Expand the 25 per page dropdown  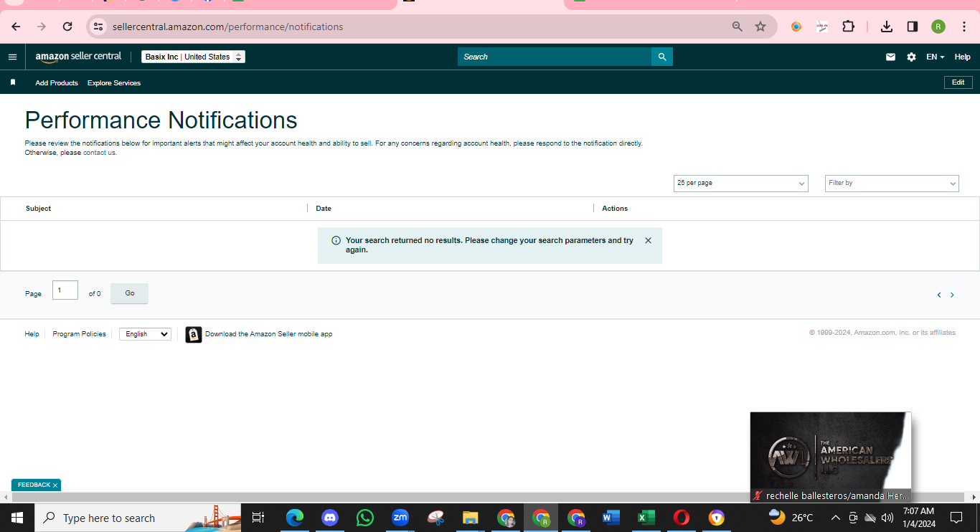[x=741, y=184]
